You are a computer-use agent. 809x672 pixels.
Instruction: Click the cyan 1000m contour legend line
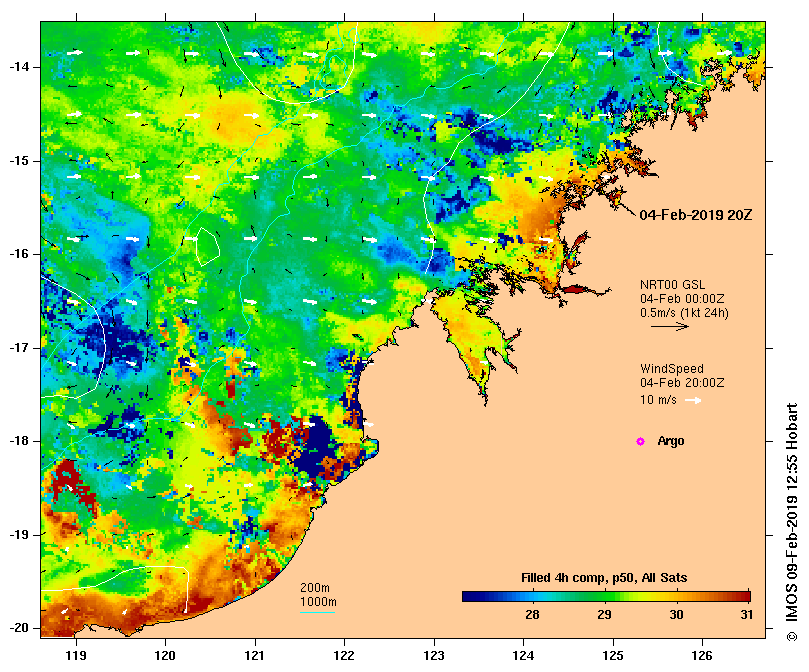pos(318,613)
